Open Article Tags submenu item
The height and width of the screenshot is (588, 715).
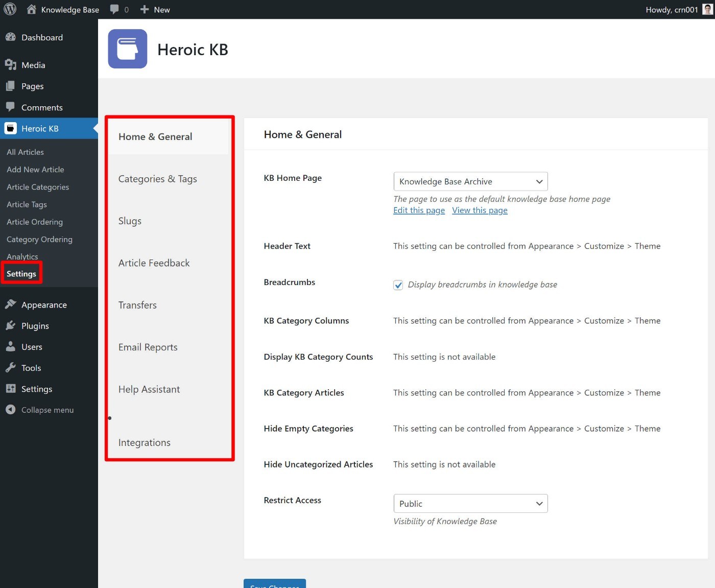[27, 204]
